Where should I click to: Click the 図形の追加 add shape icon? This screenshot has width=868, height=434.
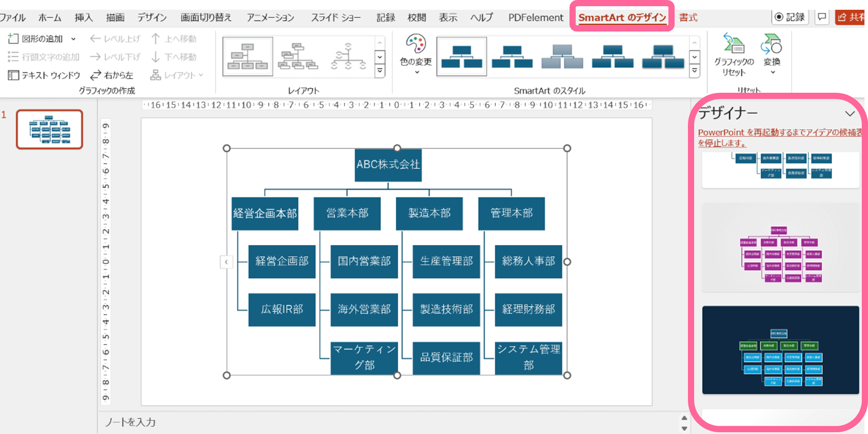tap(13, 39)
